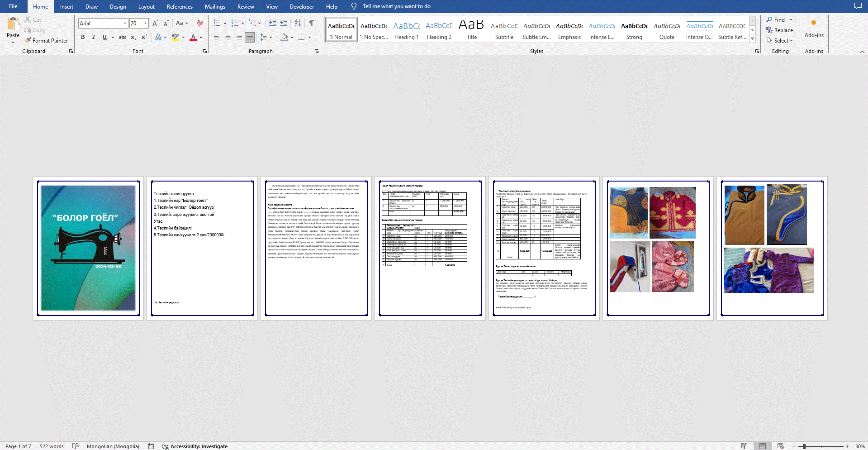Screen dimensions: 868x450
Task: Open the File tab
Action: (13, 6)
